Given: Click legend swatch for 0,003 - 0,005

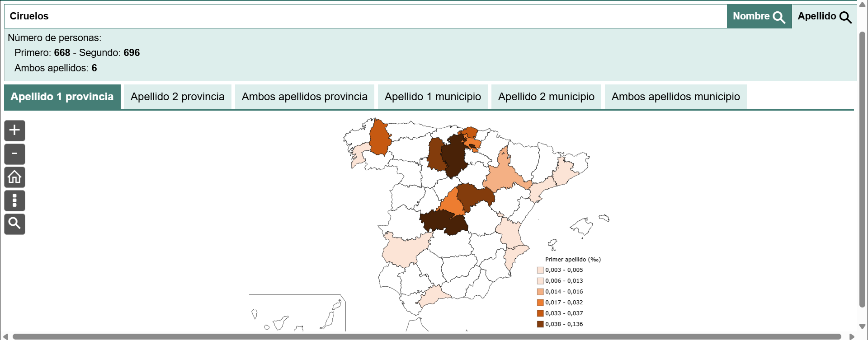Looking at the screenshot, I should pos(540,270).
